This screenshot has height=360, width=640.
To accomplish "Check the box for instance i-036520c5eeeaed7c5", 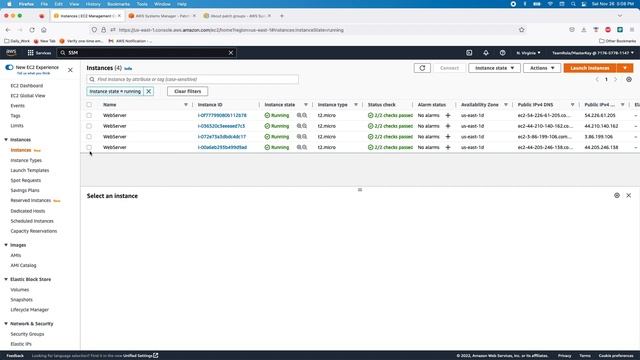I will [89, 126].
